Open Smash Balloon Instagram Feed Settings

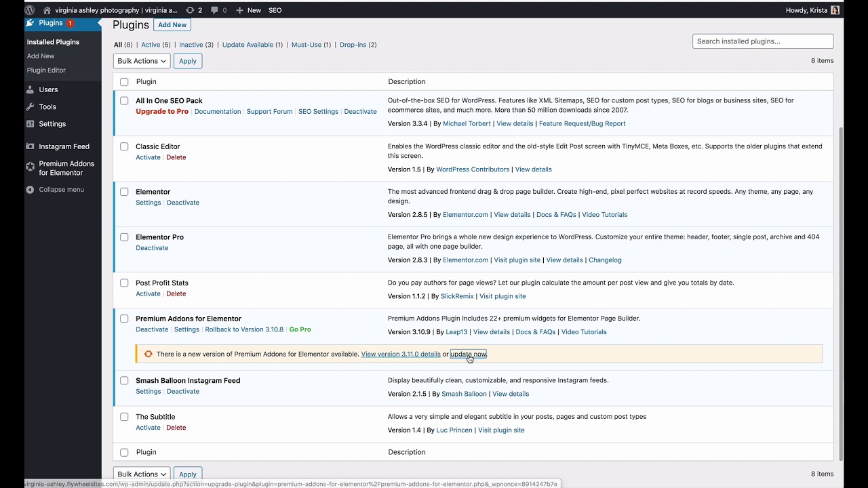point(148,392)
